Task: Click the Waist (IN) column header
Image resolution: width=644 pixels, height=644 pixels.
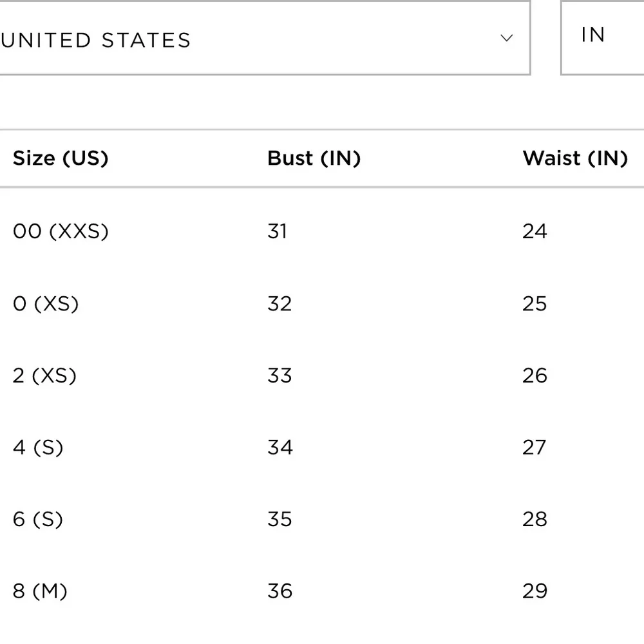Action: (x=575, y=158)
